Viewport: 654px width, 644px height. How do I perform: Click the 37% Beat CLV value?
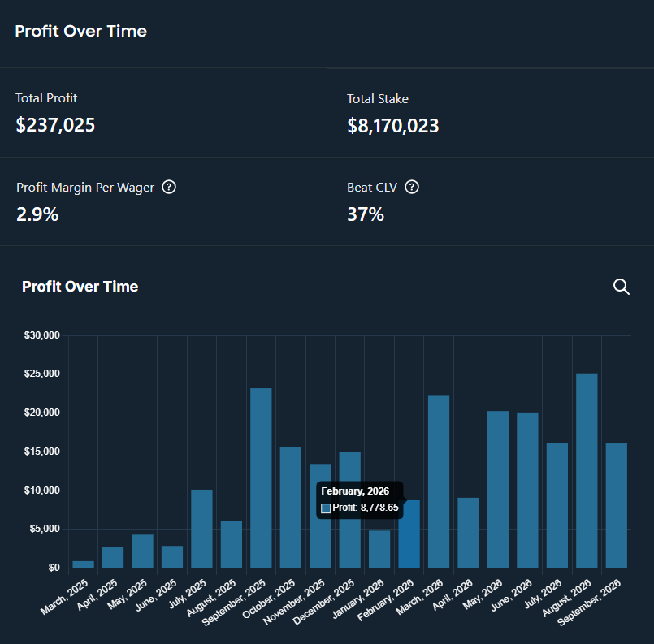pos(366,214)
